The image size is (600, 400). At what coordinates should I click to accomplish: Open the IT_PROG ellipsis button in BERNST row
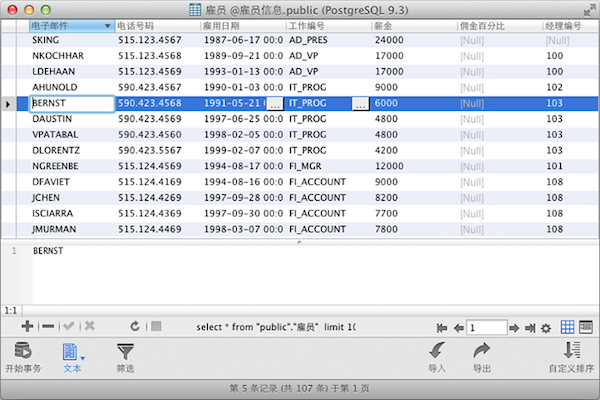[360, 104]
